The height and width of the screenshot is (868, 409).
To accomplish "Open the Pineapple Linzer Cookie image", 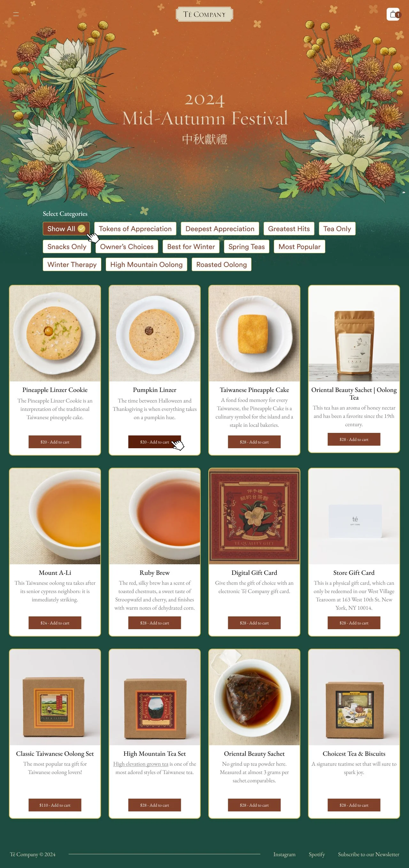I will 55,333.
